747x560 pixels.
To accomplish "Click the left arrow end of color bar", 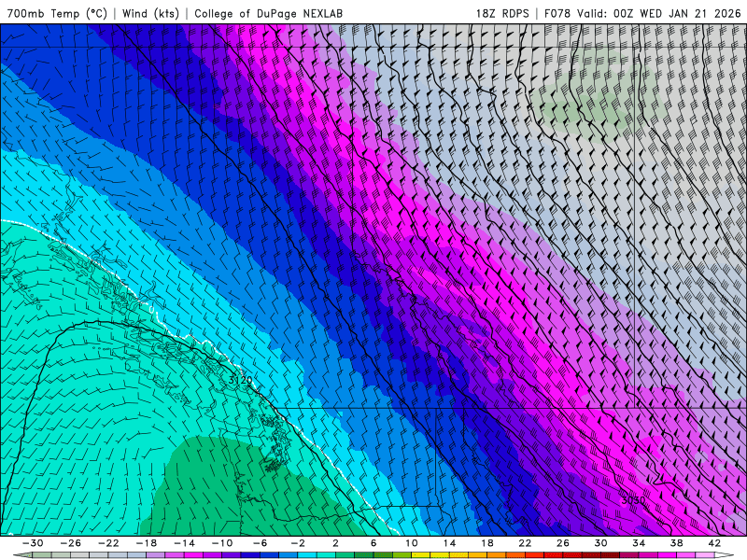I will 22,555.
